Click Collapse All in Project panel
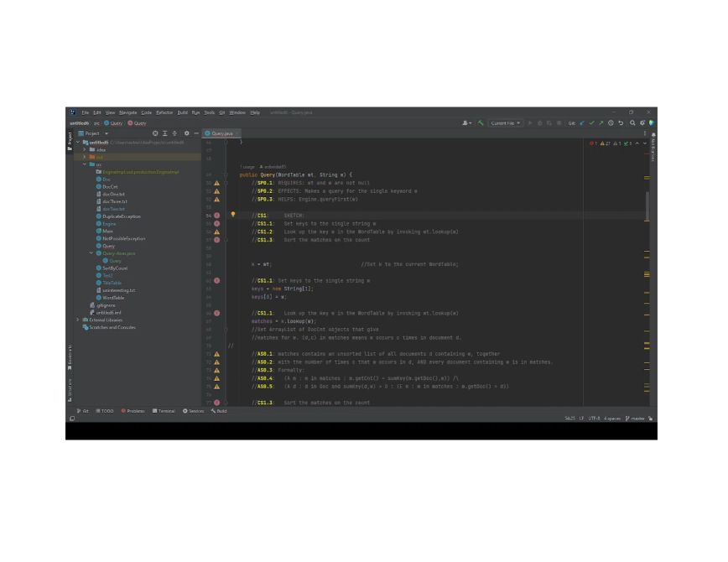The height and width of the screenshot is (562, 728). [x=174, y=133]
